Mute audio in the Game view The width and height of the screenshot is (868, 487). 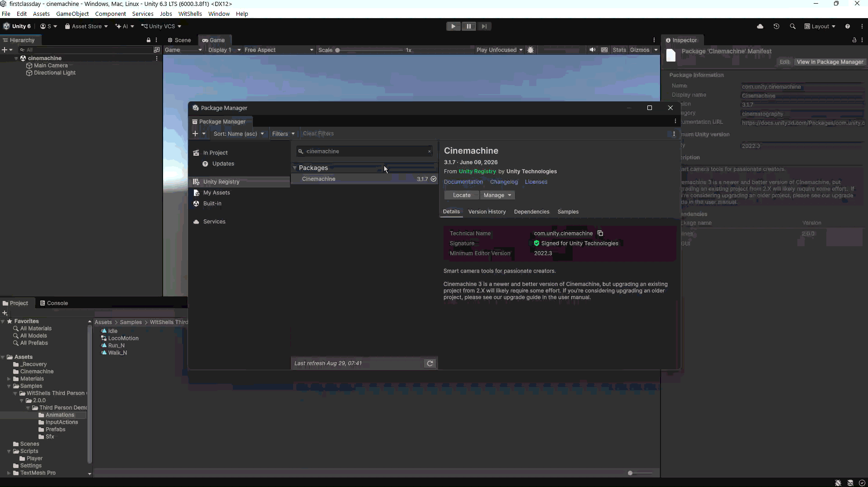593,50
